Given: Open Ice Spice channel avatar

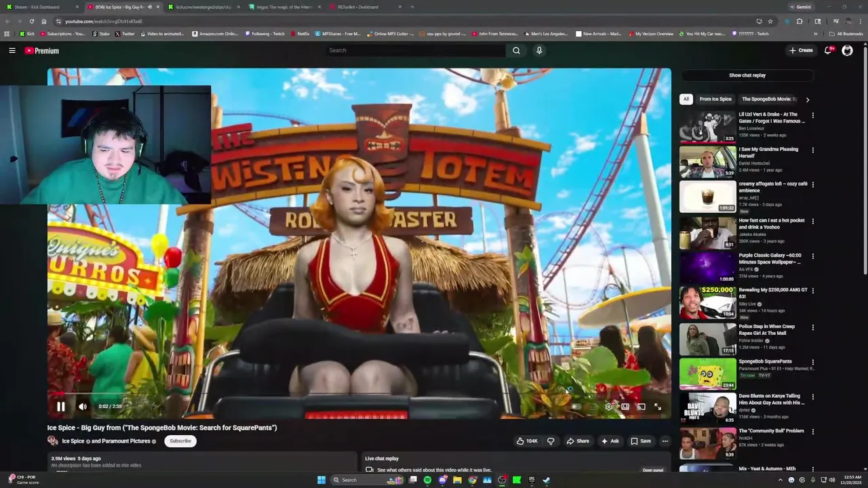Looking at the screenshot, I should (x=53, y=441).
